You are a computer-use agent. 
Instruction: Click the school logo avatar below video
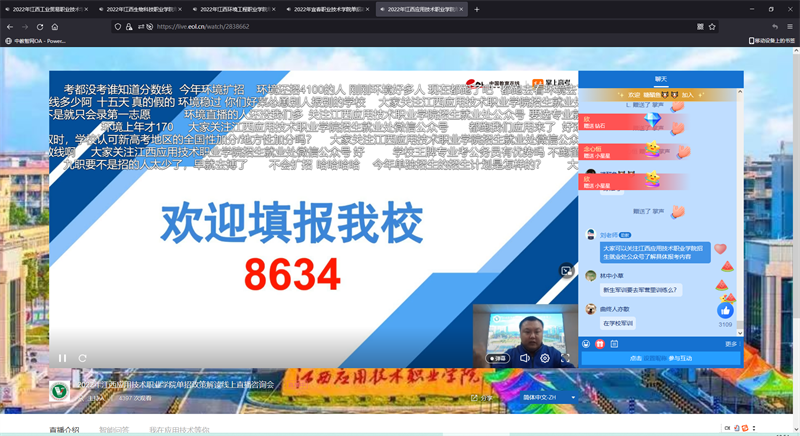[60, 391]
